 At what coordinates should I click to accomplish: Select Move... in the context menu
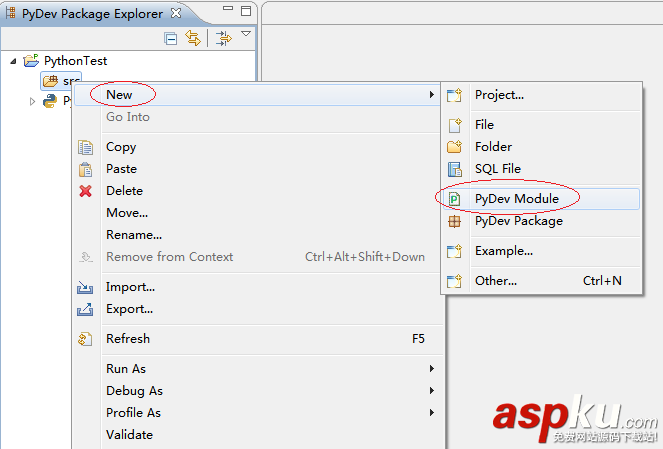click(257, 213)
